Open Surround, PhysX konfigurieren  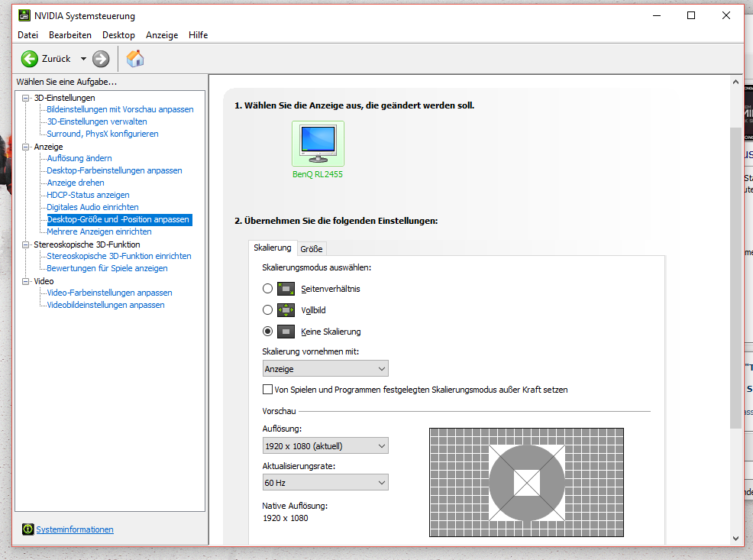[x=103, y=134]
